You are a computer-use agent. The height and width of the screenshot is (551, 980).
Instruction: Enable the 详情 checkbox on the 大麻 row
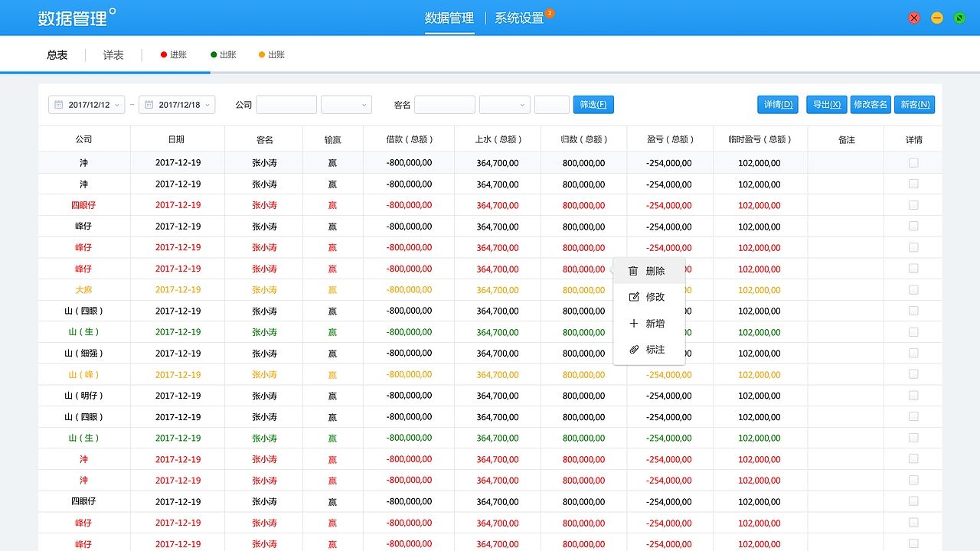tap(913, 289)
